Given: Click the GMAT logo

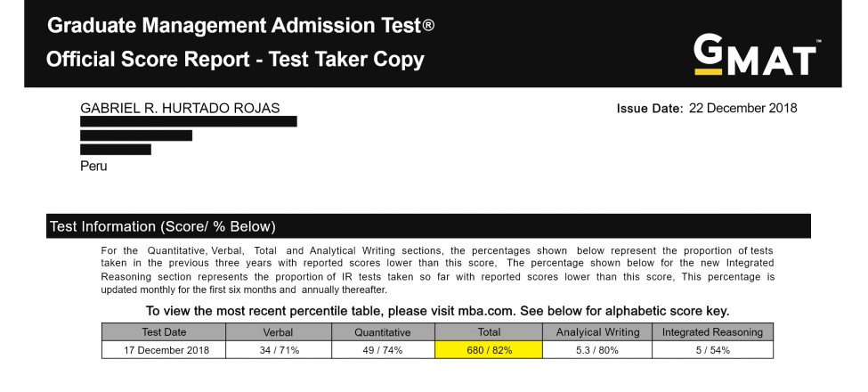Looking at the screenshot, I should [756, 55].
